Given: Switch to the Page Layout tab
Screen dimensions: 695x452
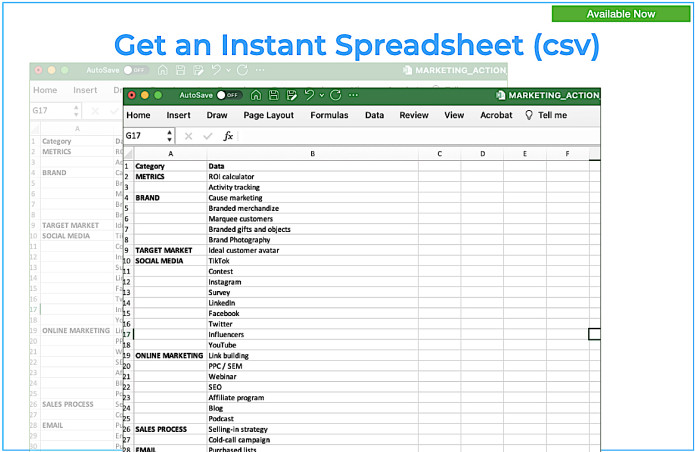Looking at the screenshot, I should coord(268,115).
